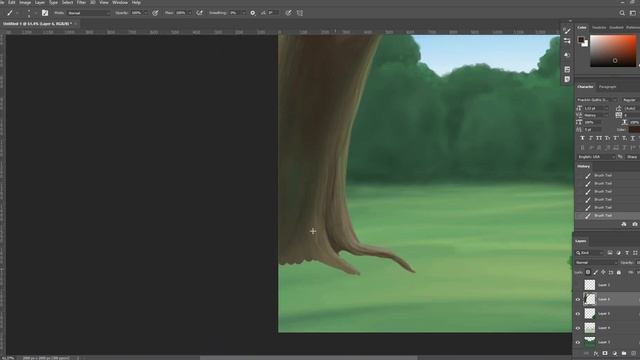The image size is (640, 360).
Task: Filter layers by type layers icon
Action: [x=627, y=253]
